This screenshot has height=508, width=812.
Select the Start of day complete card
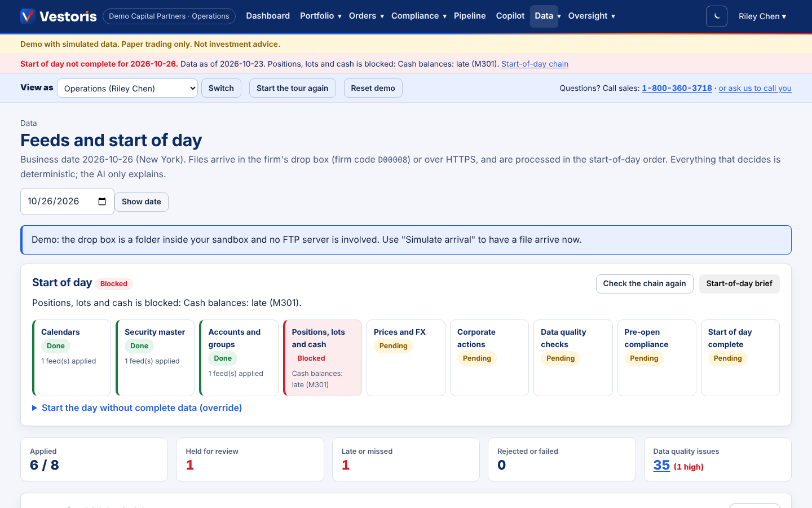[740, 358]
